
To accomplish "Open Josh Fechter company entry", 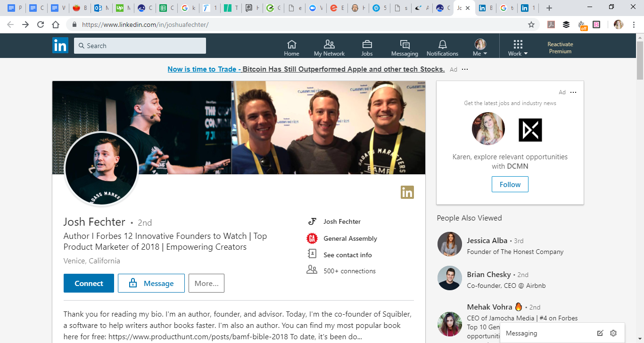I will tap(342, 221).
